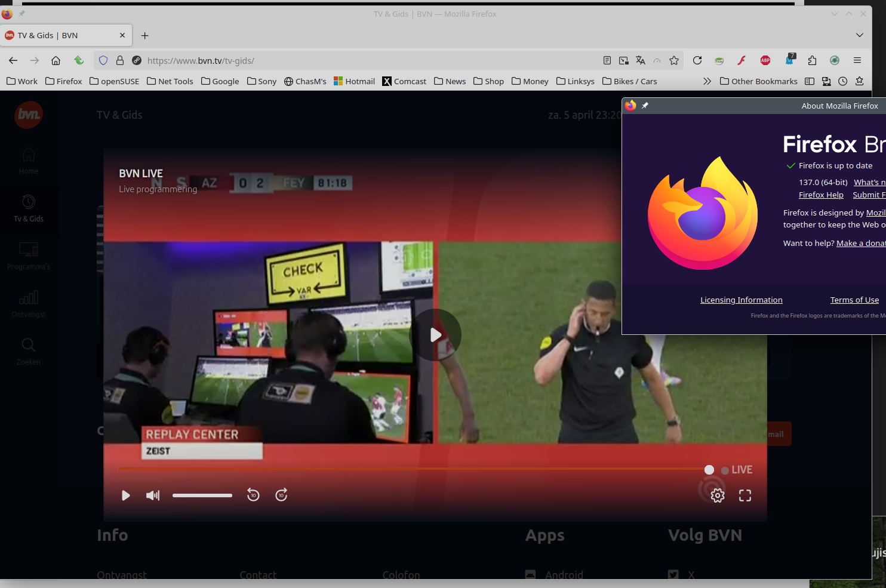The width and height of the screenshot is (886, 588).
Task: Open the list all tabs dropdown
Action: 860,35
